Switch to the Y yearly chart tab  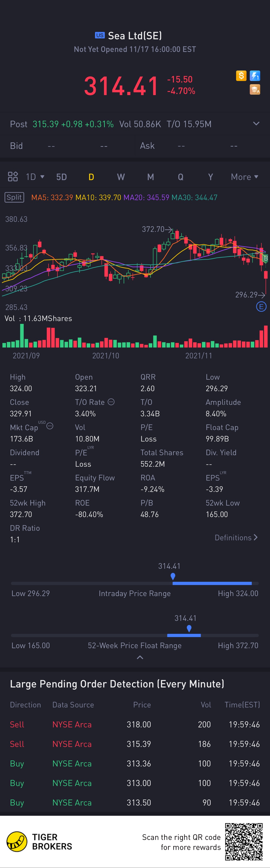[x=210, y=177]
